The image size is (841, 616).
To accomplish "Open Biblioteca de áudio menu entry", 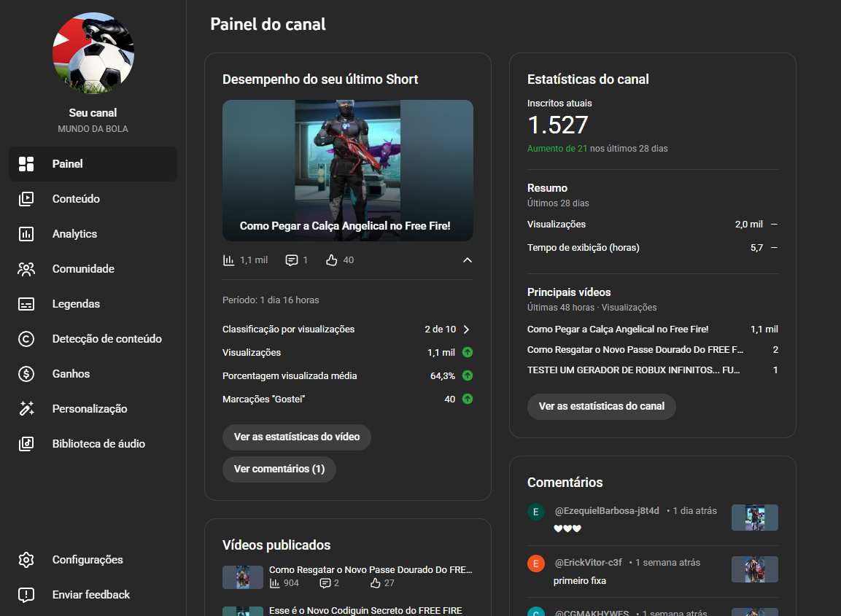I will point(93,444).
